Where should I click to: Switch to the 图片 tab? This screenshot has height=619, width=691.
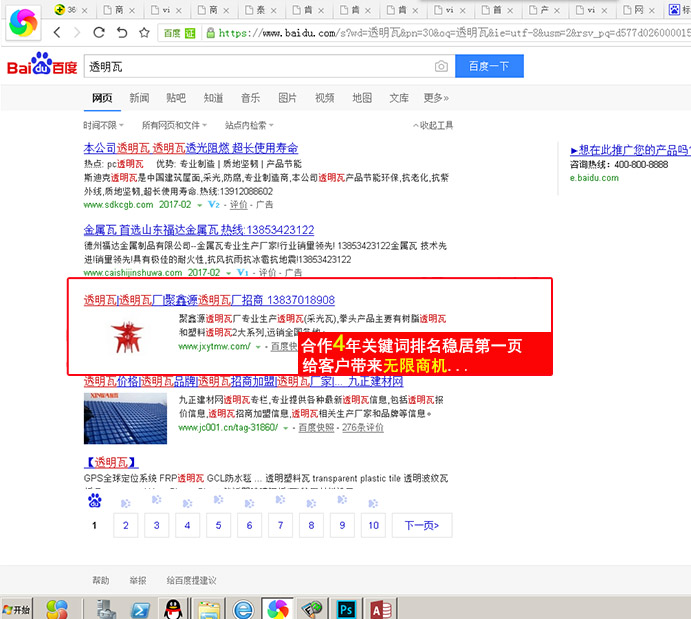(287, 98)
